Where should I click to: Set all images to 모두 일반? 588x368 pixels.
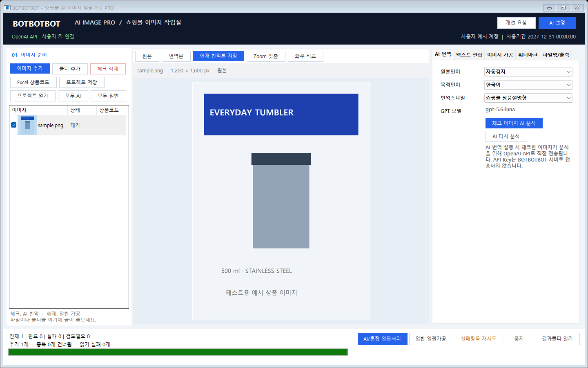[108, 96]
